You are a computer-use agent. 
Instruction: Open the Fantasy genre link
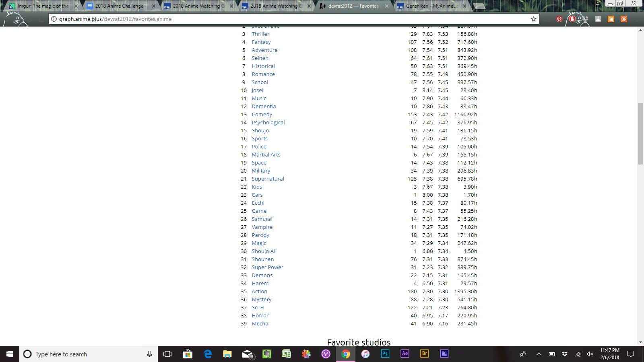point(261,42)
